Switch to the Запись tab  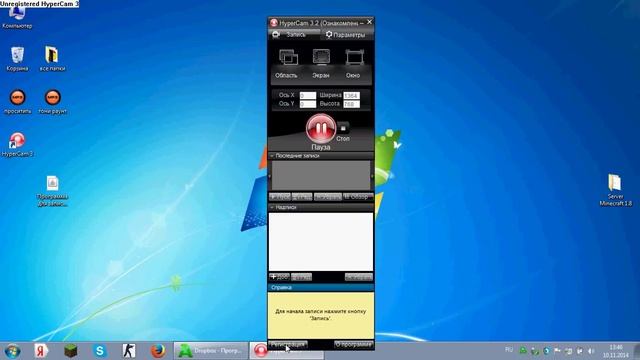pyautogui.click(x=294, y=35)
